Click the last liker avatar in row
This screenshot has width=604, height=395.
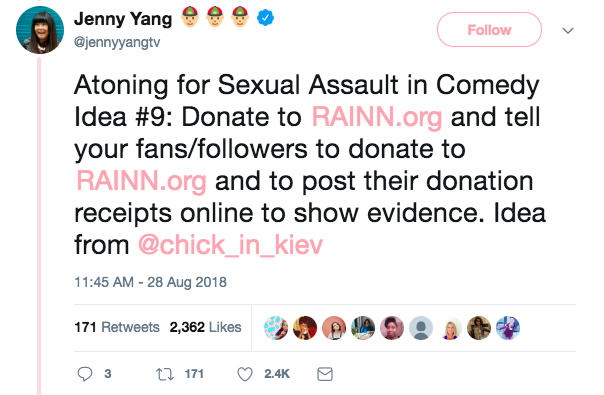click(508, 328)
